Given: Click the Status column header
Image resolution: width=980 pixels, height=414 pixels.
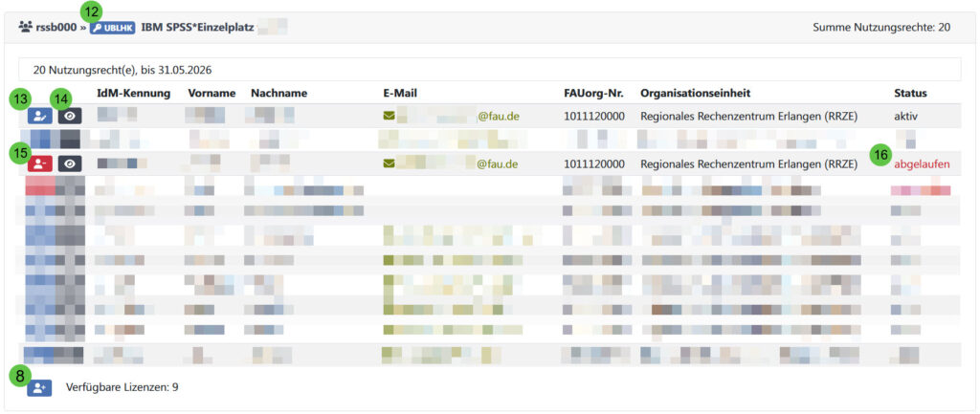Looking at the screenshot, I should pos(910,93).
